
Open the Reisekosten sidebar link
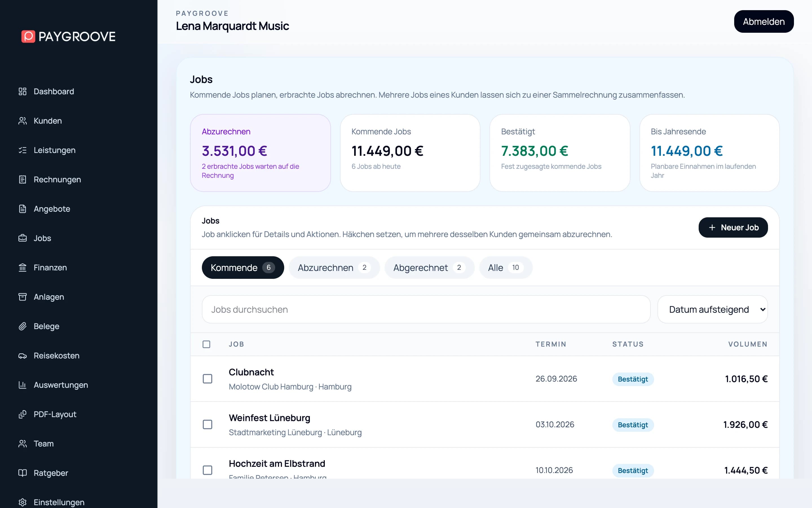tap(56, 356)
